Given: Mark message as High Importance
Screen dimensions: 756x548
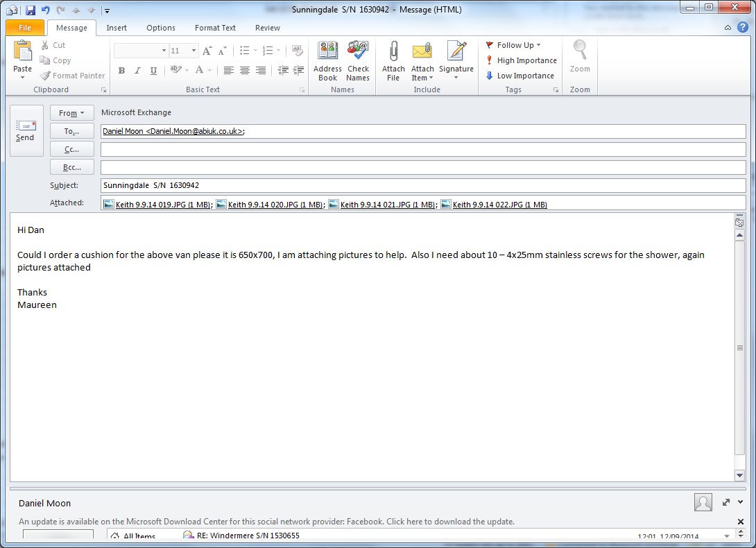Looking at the screenshot, I should 521,60.
